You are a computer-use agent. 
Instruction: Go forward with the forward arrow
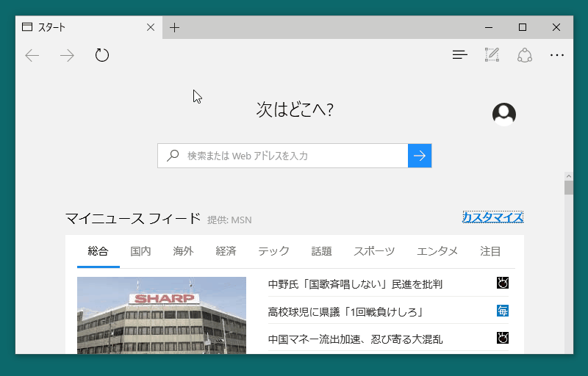[x=67, y=55]
